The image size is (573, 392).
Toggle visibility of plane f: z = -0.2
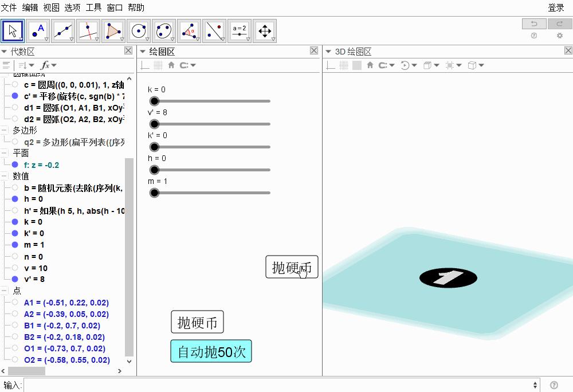click(15, 164)
